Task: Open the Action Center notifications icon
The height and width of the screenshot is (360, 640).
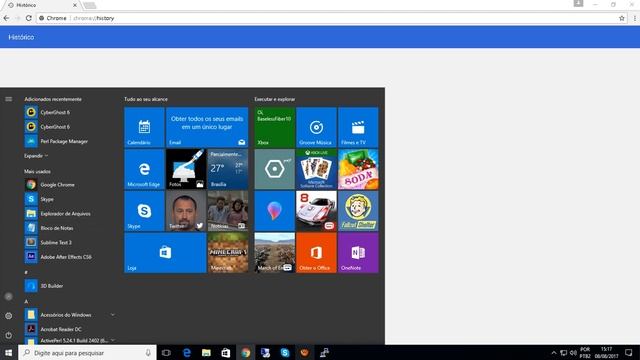Action: point(629,353)
